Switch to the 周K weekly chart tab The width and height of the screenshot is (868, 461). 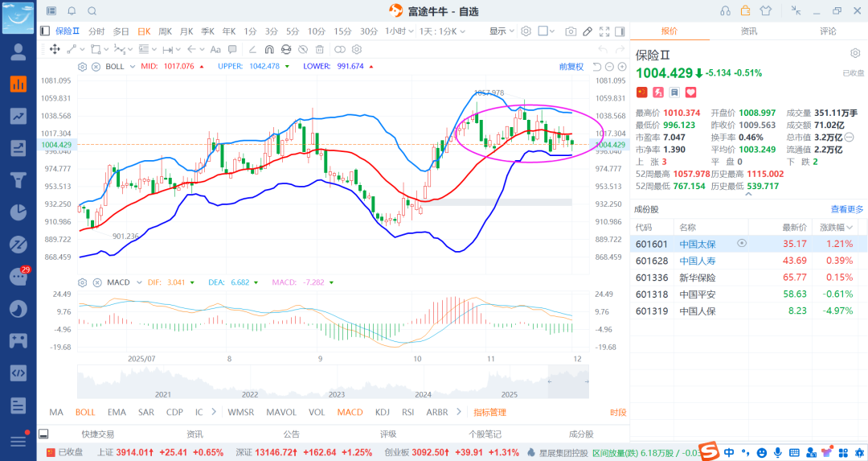click(x=166, y=31)
